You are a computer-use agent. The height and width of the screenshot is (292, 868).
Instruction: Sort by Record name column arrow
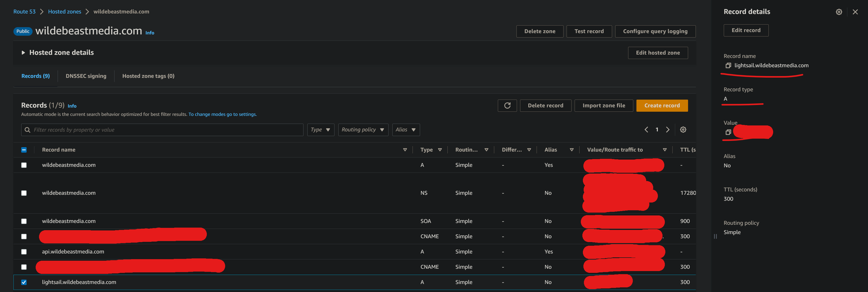[405, 150]
